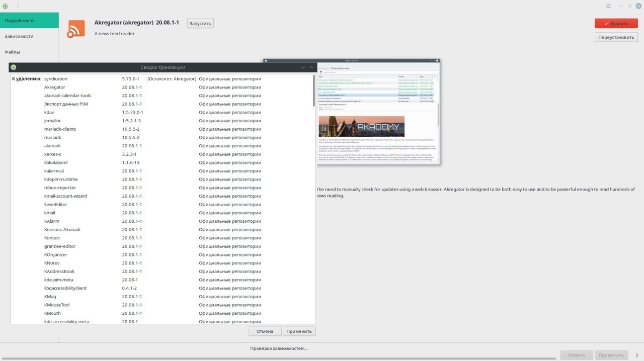
Task: Switch to the Зависимости tab
Action: pos(29,36)
